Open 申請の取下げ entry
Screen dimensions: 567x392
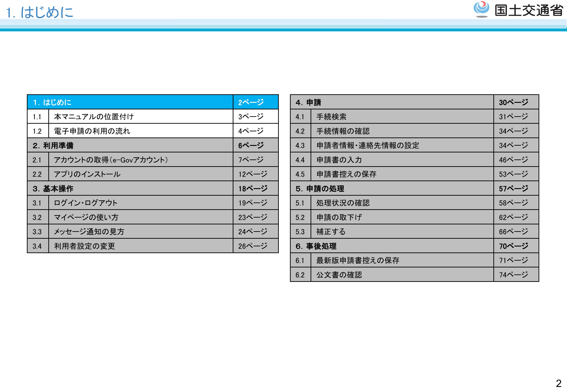[x=339, y=217]
